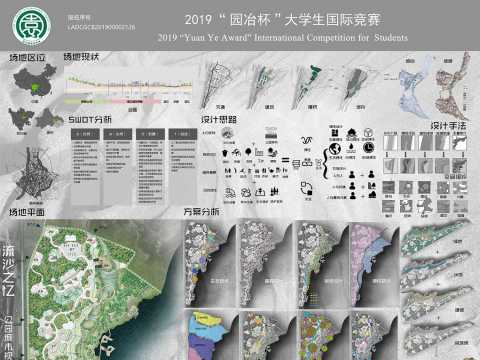
Task: Click the large equals sign in the design concept diagram
Action: click(286, 160)
